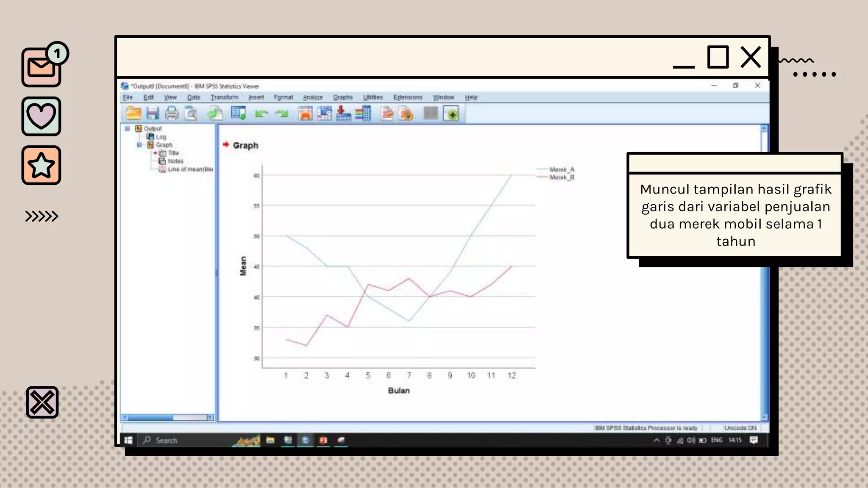The height and width of the screenshot is (488, 868).
Task: Click the Graph heading in the output
Action: 245,145
